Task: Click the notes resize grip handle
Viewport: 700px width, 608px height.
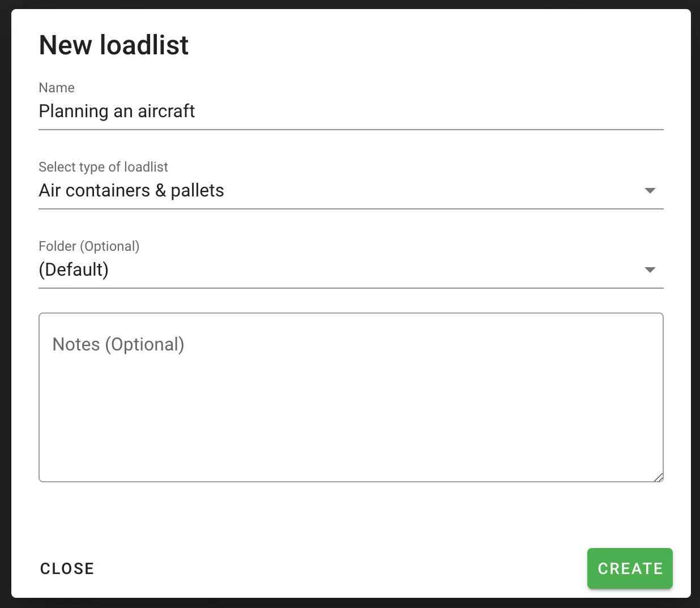Action: click(x=659, y=478)
